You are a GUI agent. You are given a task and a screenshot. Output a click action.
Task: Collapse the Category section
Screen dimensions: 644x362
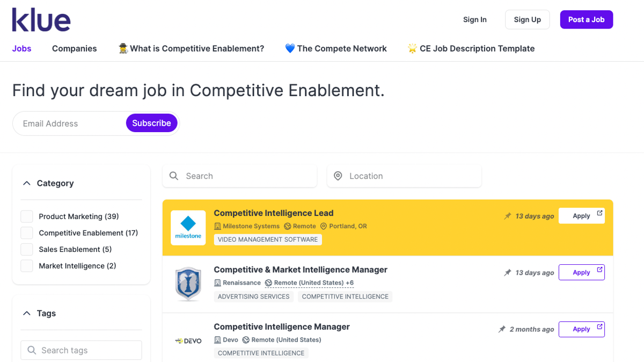tap(27, 183)
